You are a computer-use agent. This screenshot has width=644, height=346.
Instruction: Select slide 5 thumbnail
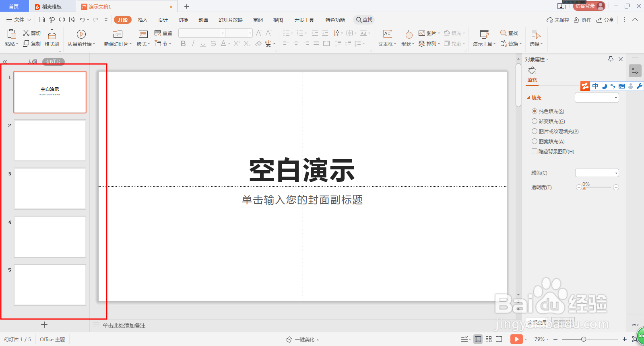50,285
